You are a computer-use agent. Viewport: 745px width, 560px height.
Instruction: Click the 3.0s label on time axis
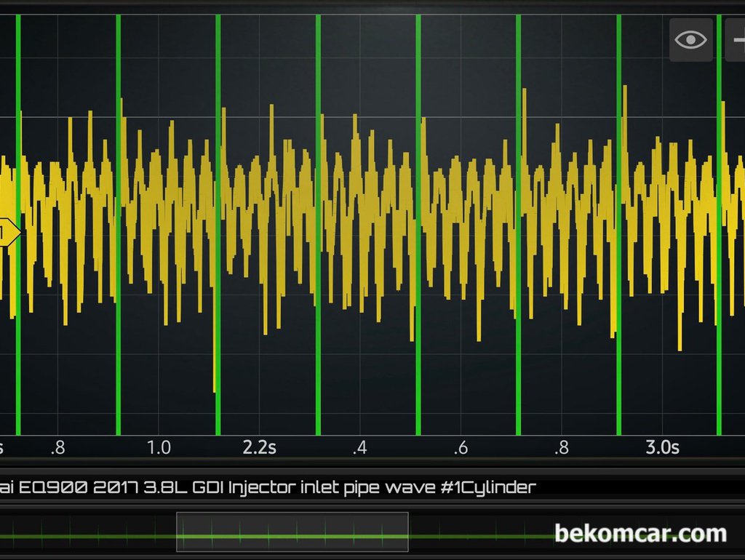662,447
